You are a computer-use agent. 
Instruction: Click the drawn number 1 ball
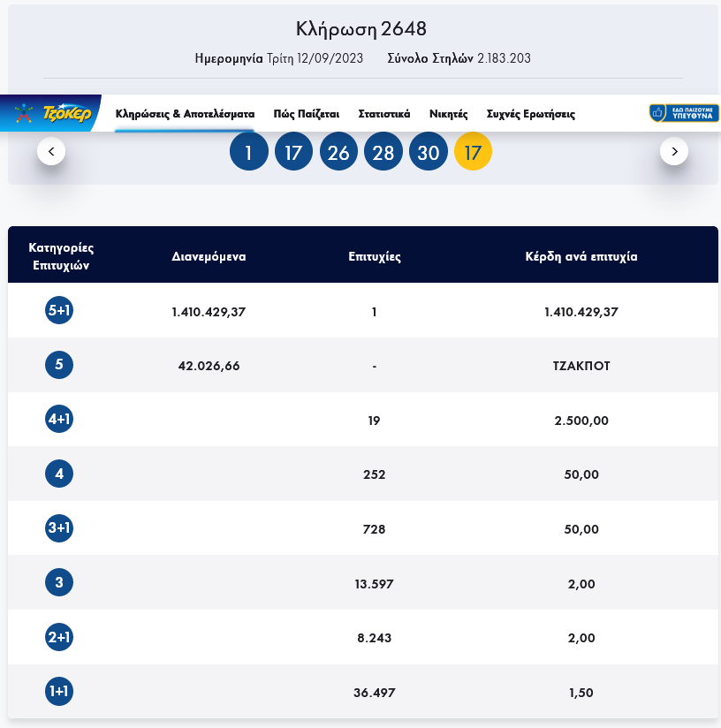tap(248, 153)
